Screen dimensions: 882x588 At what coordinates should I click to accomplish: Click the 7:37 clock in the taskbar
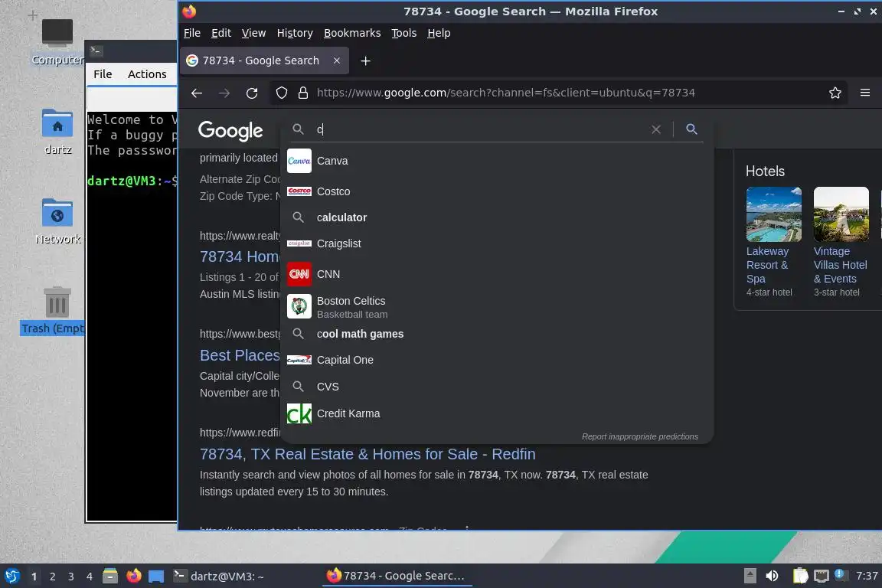(x=866, y=577)
